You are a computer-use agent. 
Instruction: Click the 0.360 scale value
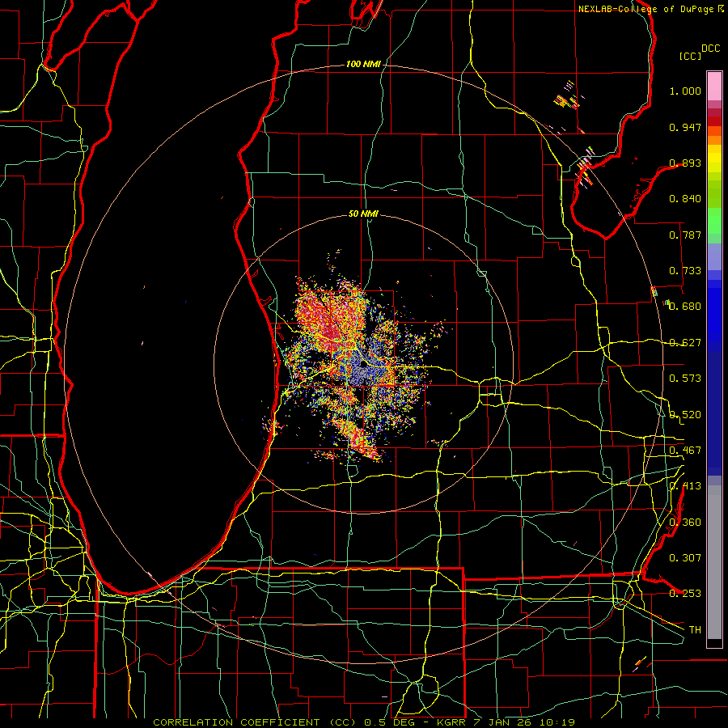pyautogui.click(x=685, y=523)
